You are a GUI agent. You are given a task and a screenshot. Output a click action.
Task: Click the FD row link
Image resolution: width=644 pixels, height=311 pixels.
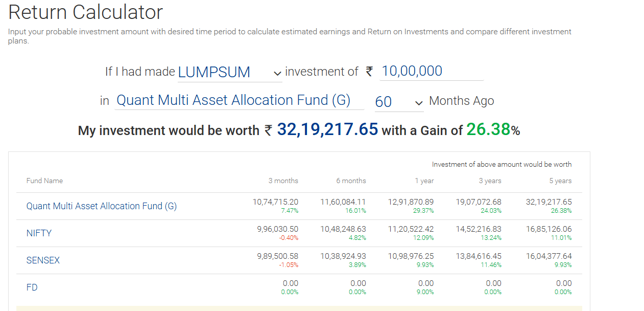(x=32, y=287)
